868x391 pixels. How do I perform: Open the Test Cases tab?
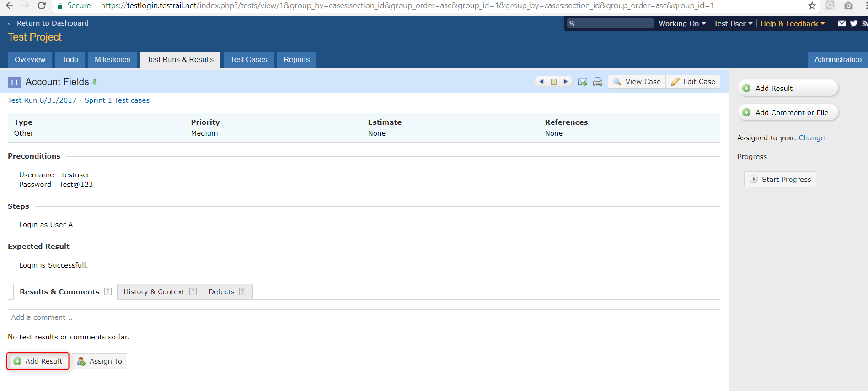[249, 59]
